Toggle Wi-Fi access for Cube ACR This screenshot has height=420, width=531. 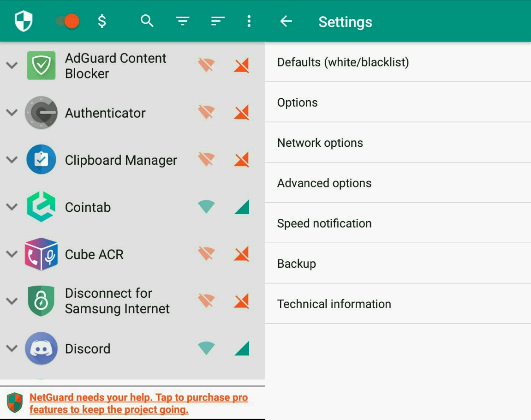click(206, 254)
